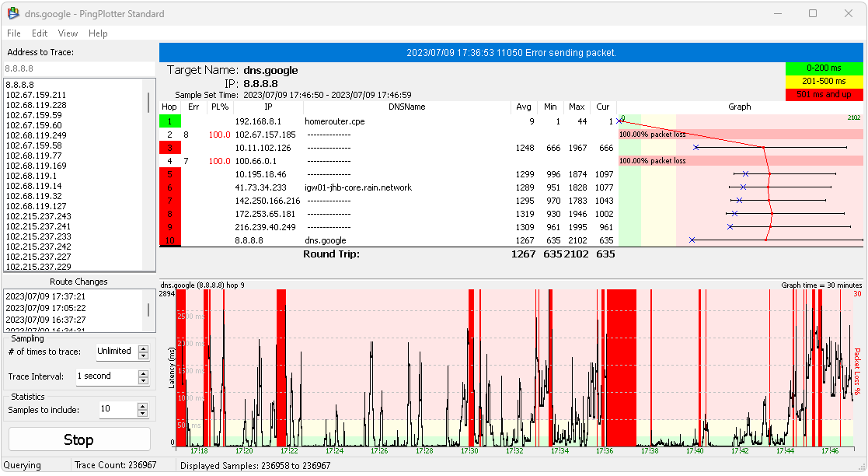Click the yellow 201-500 ms legend swatch
868x476 pixels.
824,82
